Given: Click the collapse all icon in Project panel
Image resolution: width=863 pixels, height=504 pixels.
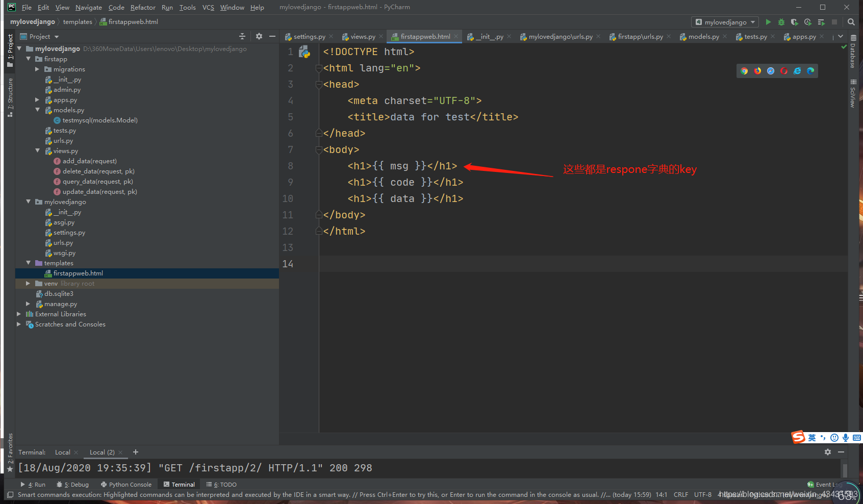Looking at the screenshot, I should tap(242, 36).
